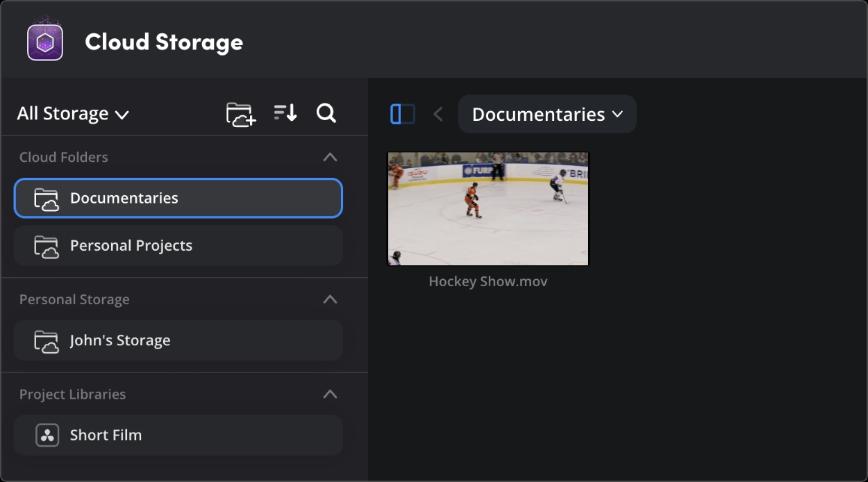
Task: Toggle the sidebar panel visibility
Action: 403,114
